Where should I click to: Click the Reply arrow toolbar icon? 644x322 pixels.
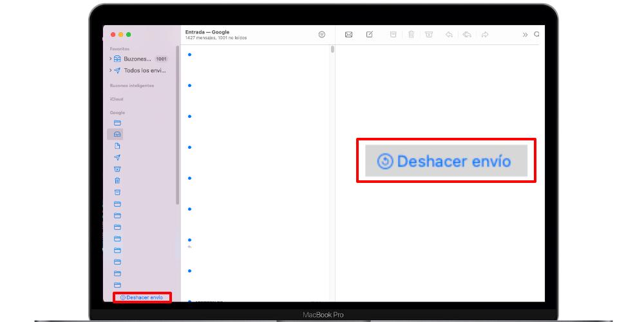(449, 35)
